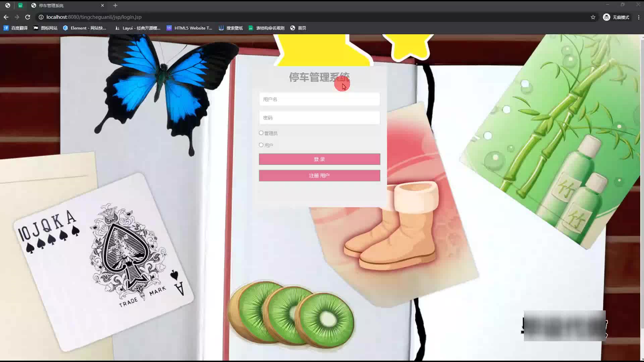Select the 用户 radio button
This screenshot has height=362, width=644.
(261, 145)
